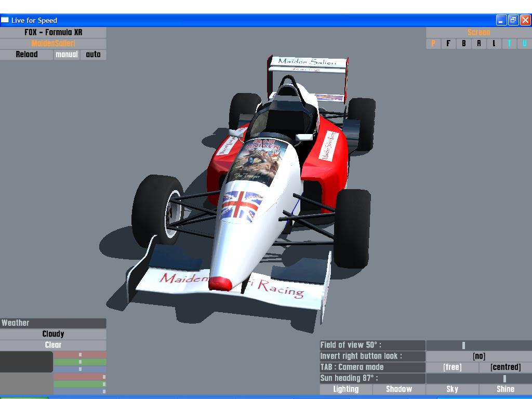The height and width of the screenshot is (399, 532).
Task: Click the Screen label button
Action: point(478,32)
